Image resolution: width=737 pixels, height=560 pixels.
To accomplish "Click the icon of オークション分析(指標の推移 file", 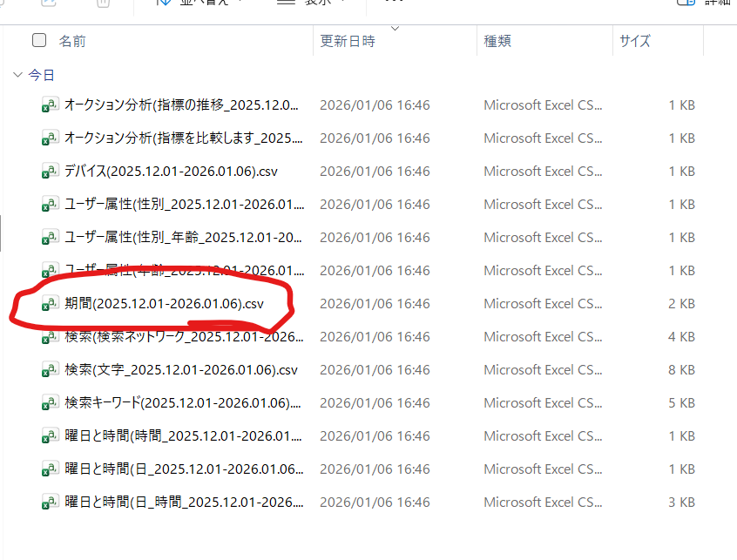I will [50, 105].
